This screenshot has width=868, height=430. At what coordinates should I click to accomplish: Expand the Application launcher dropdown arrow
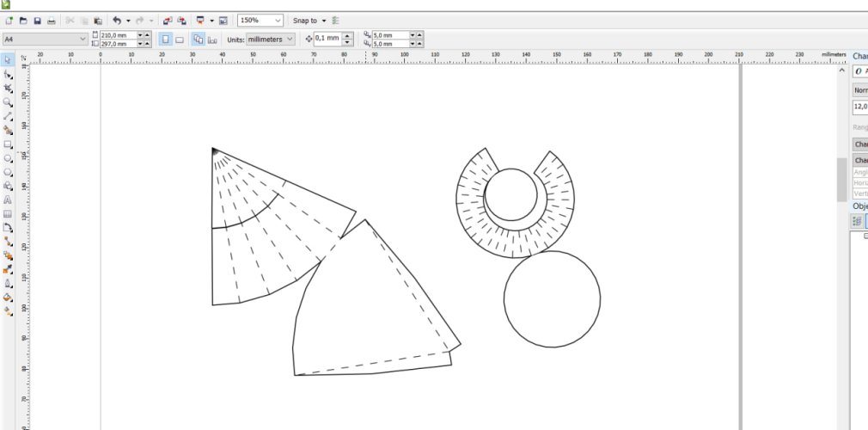(x=211, y=21)
